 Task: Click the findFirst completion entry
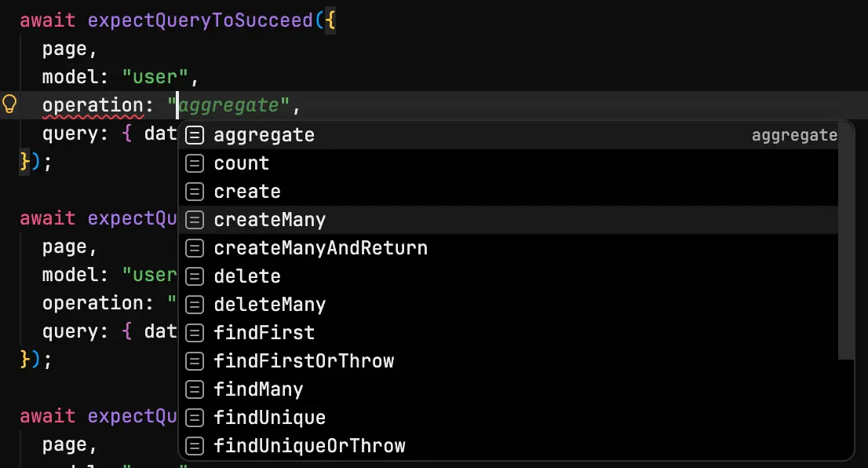pyautogui.click(x=264, y=332)
